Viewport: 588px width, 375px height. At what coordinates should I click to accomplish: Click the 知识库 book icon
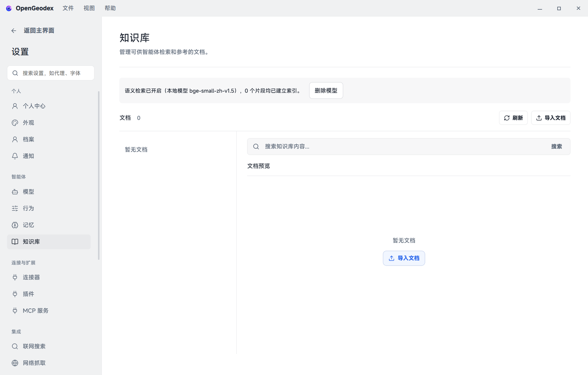15,242
